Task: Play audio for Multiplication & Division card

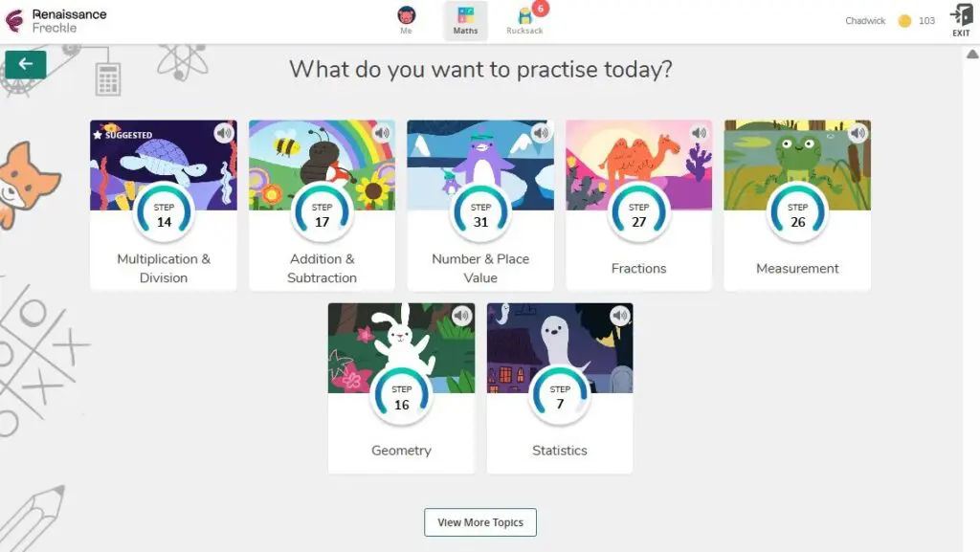Action: click(x=224, y=133)
